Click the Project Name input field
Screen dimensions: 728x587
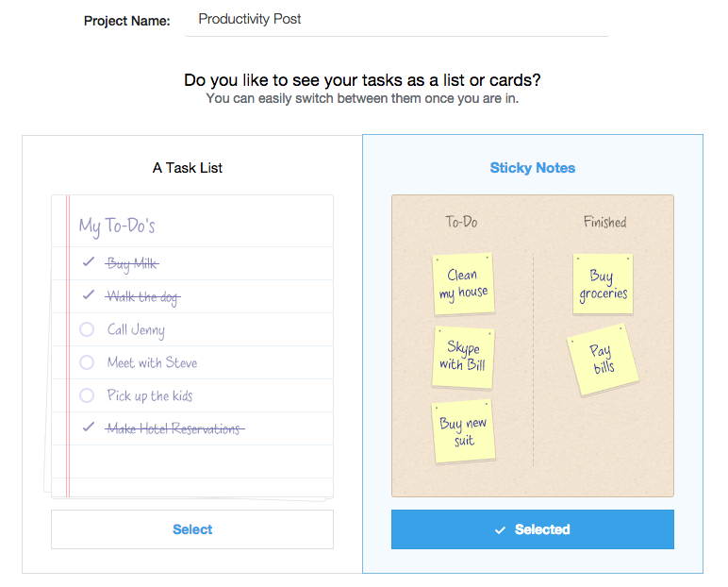tap(396, 20)
